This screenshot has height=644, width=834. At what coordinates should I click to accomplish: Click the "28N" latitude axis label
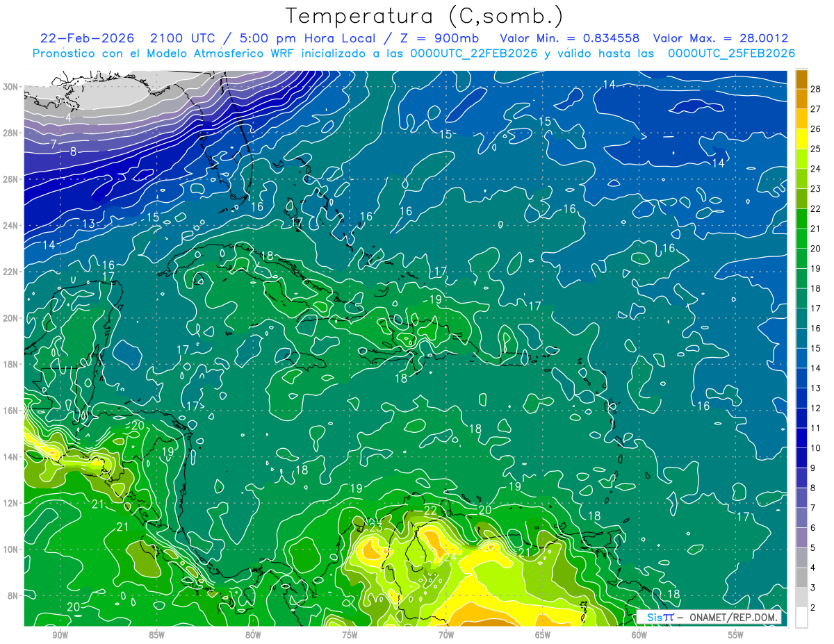[x=10, y=133]
